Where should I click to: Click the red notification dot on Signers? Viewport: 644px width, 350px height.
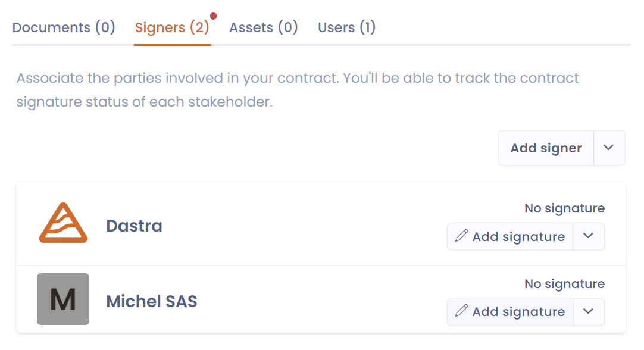click(x=213, y=17)
